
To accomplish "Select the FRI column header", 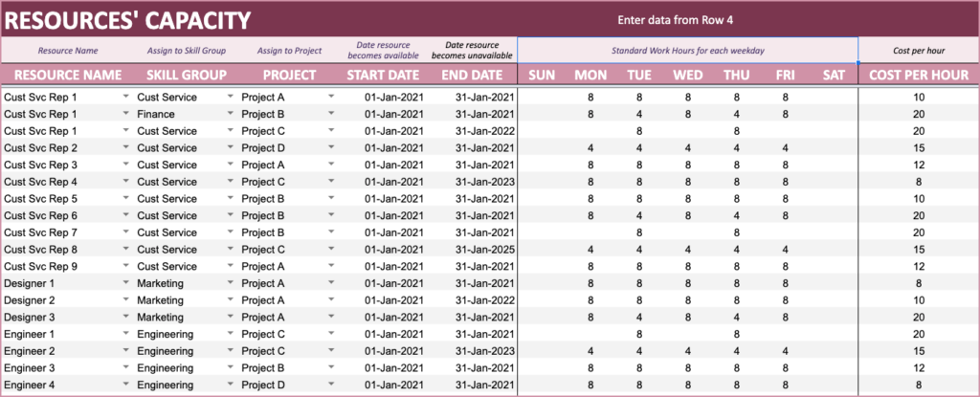I will (x=785, y=75).
